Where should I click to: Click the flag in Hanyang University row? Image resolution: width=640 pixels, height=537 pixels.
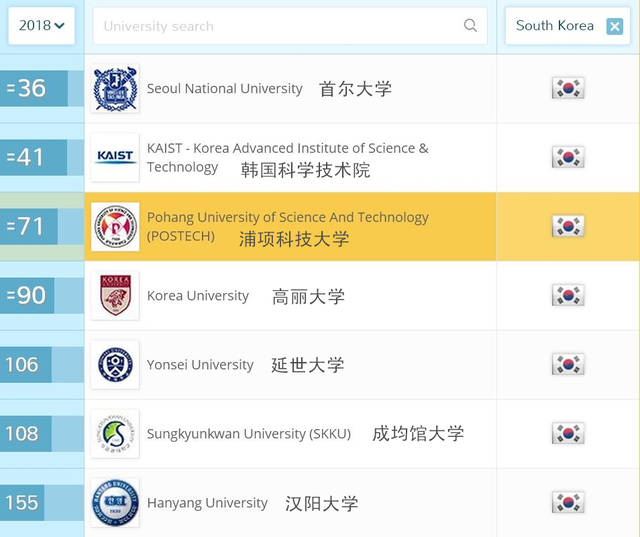point(568,501)
